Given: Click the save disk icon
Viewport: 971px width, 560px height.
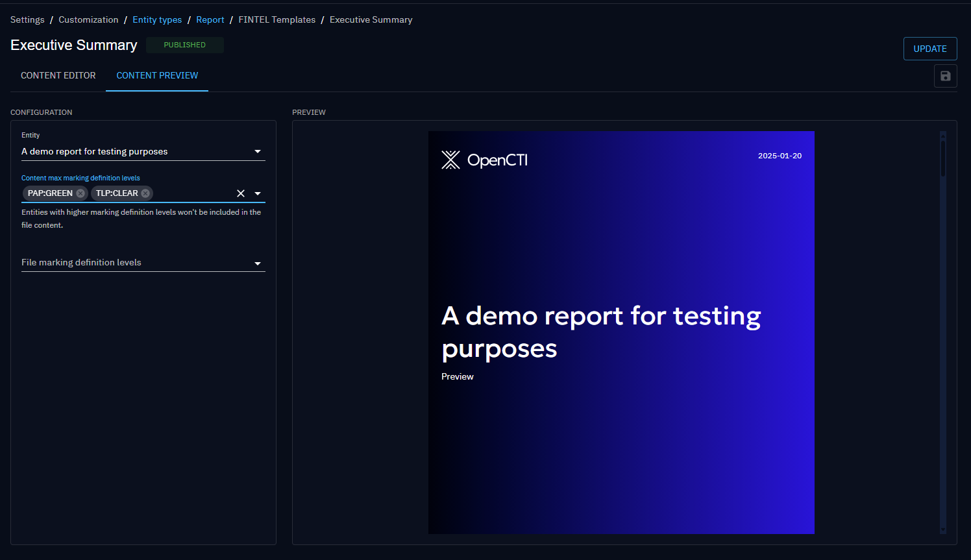Looking at the screenshot, I should coord(945,76).
